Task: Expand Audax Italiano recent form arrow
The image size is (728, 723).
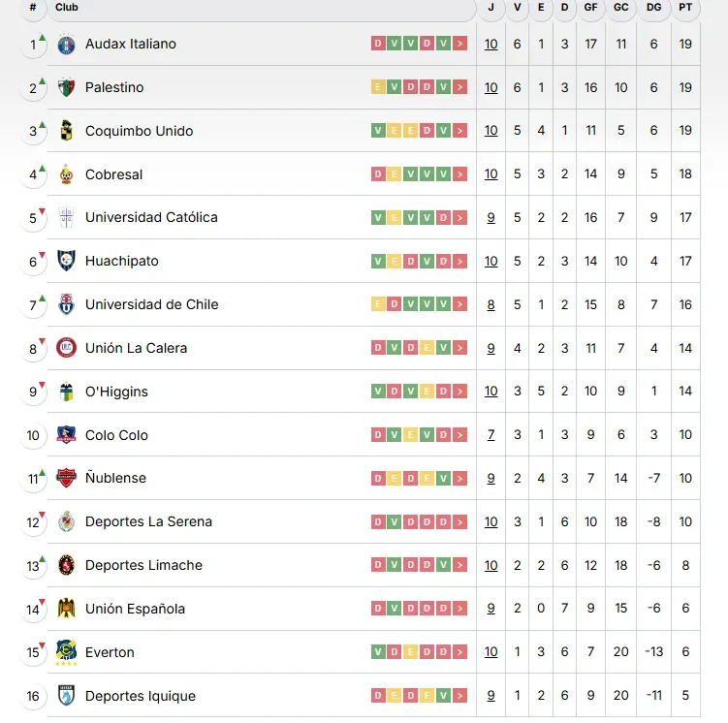Action: pos(459,44)
